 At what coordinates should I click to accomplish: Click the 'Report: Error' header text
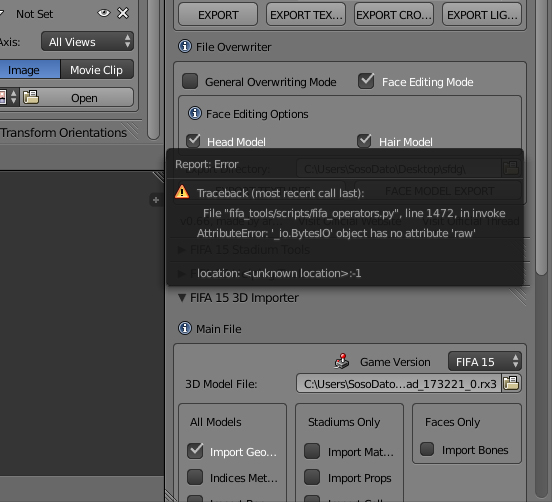click(x=207, y=164)
